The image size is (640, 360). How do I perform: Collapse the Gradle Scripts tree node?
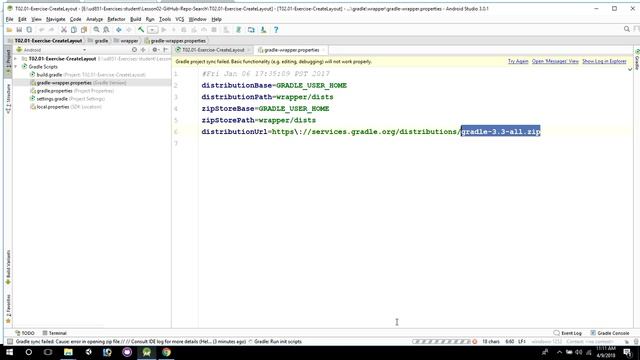coord(16,67)
